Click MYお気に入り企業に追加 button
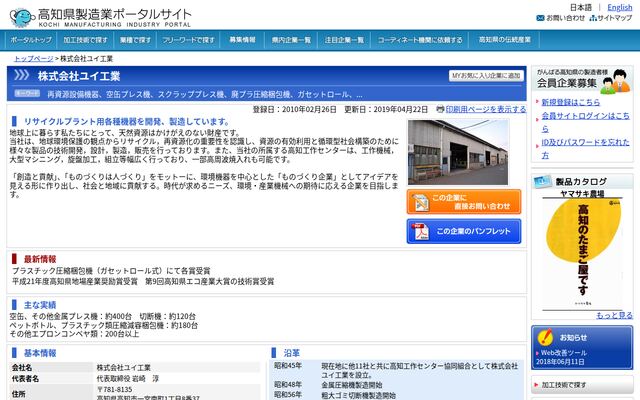Screen dimensions: 640x400 click(x=486, y=76)
